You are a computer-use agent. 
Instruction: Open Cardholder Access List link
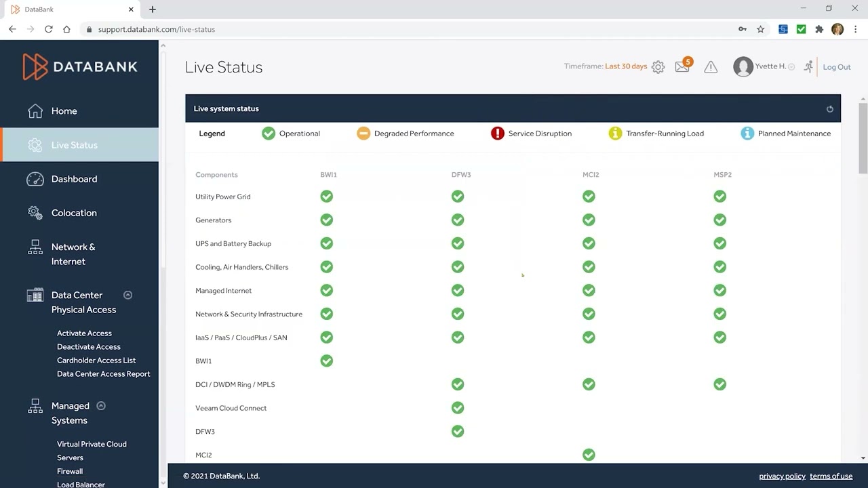[x=96, y=361]
